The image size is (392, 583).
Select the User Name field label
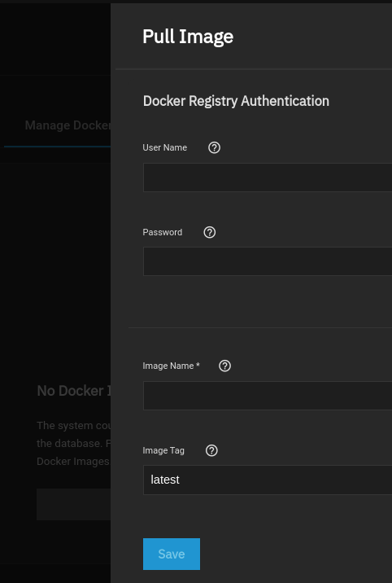click(165, 147)
